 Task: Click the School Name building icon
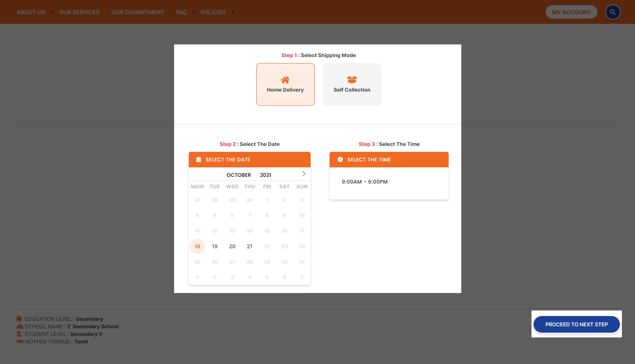coord(20,326)
